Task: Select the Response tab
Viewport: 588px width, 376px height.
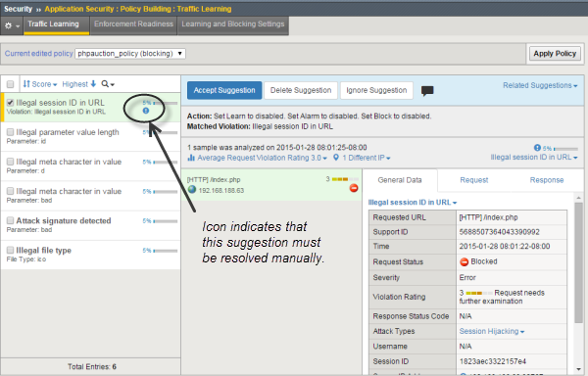Action: point(547,180)
